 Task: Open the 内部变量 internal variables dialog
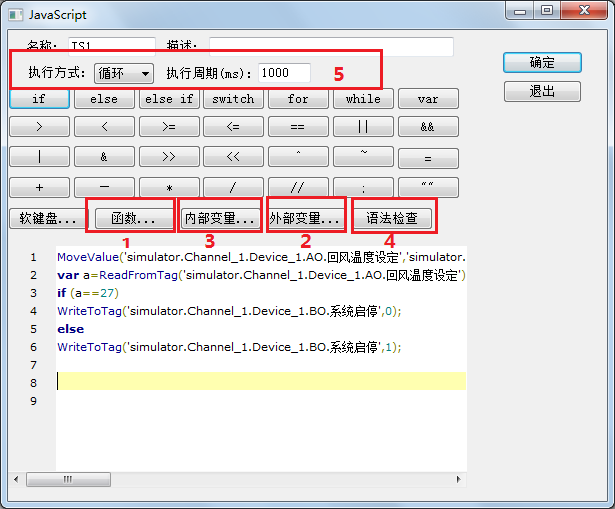click(x=220, y=218)
